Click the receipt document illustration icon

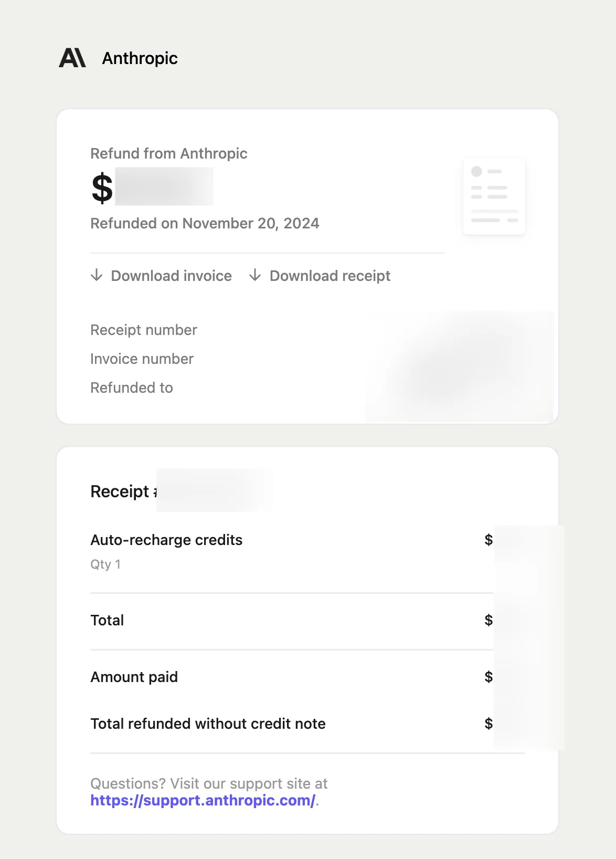click(494, 196)
